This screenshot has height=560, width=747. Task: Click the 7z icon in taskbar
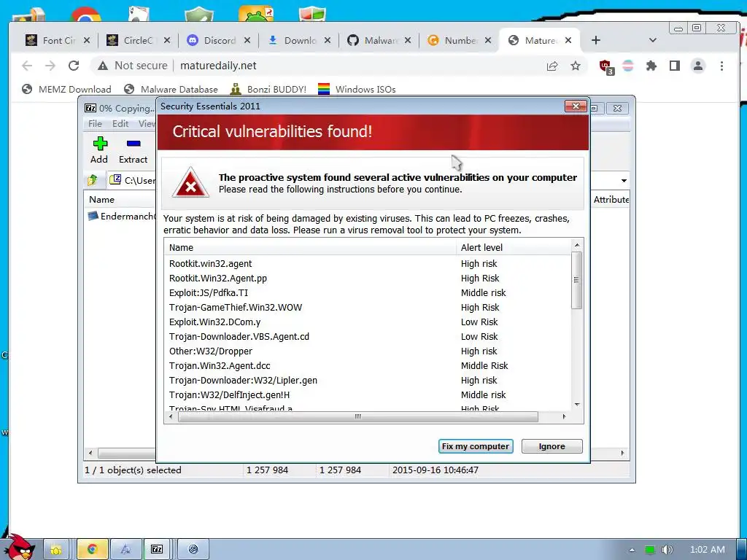click(x=157, y=549)
